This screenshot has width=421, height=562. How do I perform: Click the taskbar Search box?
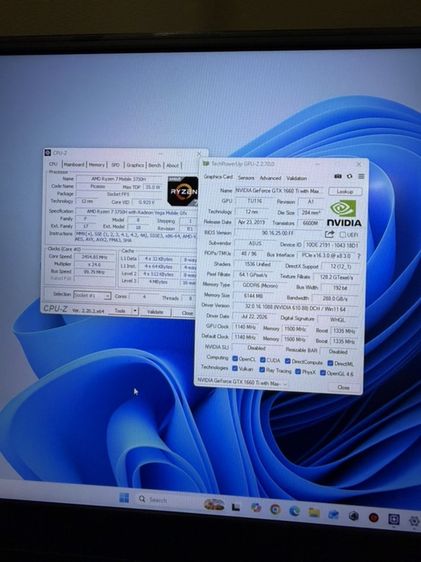click(158, 500)
